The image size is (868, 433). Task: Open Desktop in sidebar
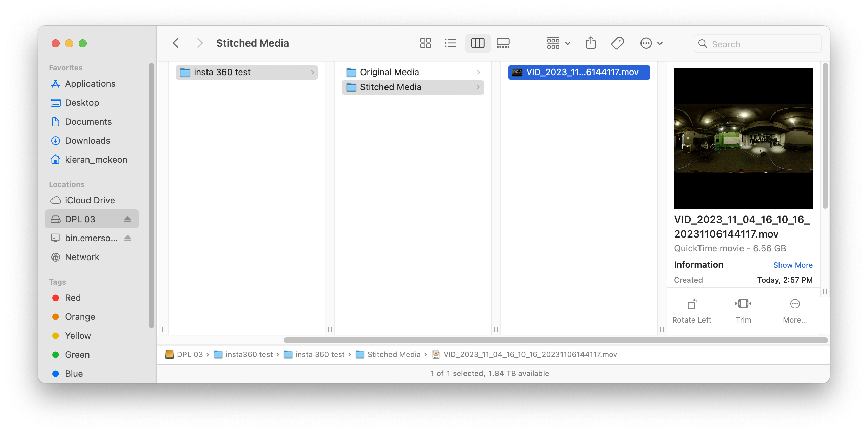[92, 103]
